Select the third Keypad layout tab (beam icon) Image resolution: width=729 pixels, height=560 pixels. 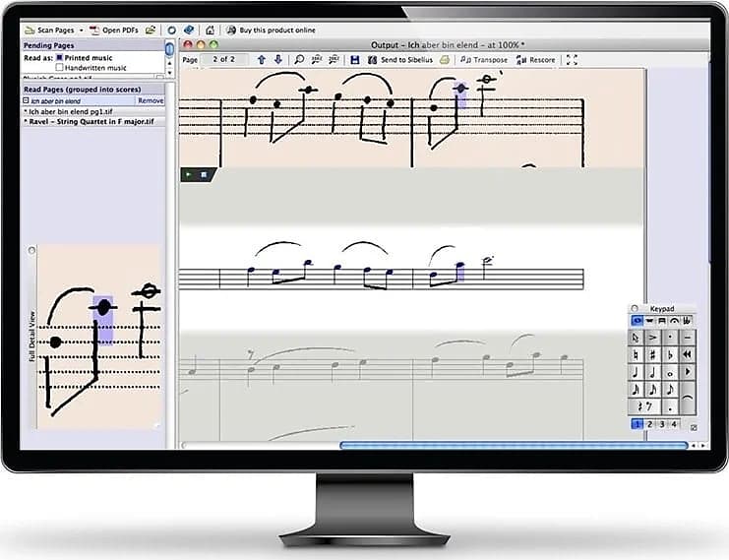[662, 320]
